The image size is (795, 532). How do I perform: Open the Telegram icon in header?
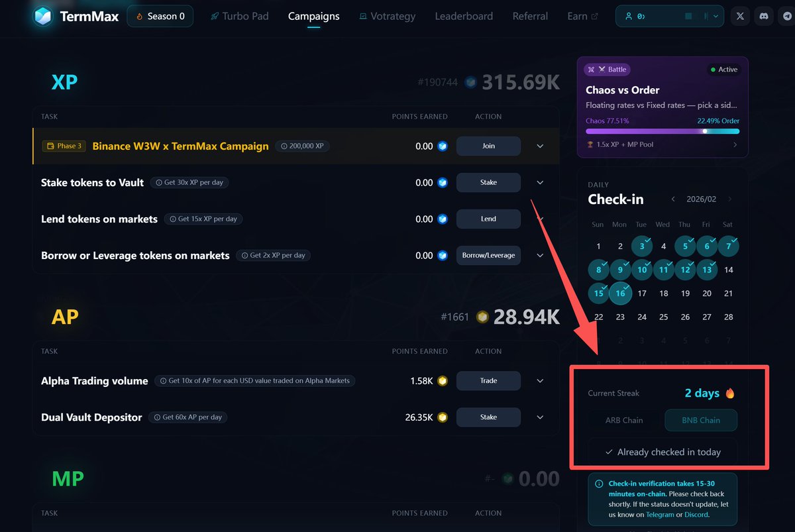(787, 16)
